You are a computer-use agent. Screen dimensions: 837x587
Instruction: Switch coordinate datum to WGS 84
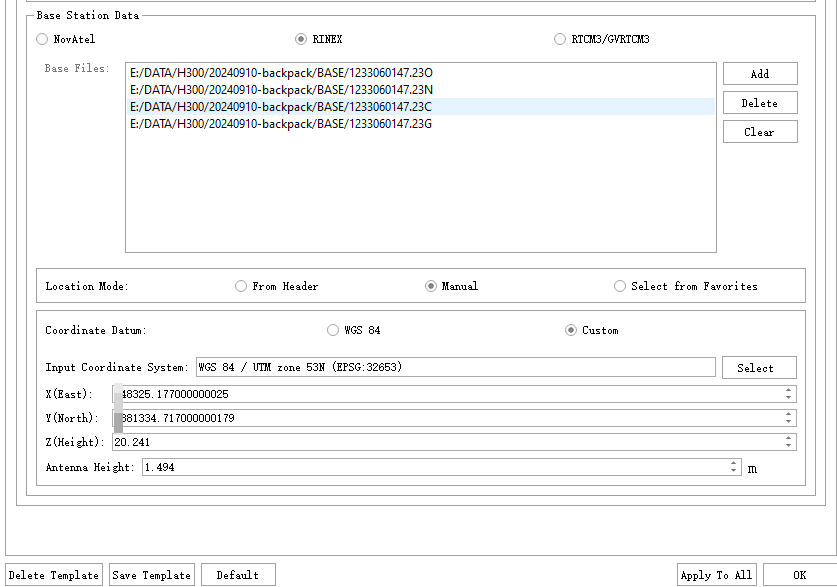(333, 330)
